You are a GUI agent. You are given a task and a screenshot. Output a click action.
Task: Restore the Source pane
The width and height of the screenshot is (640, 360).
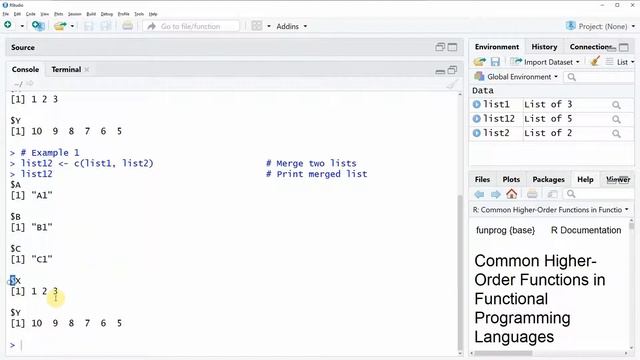tap(440, 47)
